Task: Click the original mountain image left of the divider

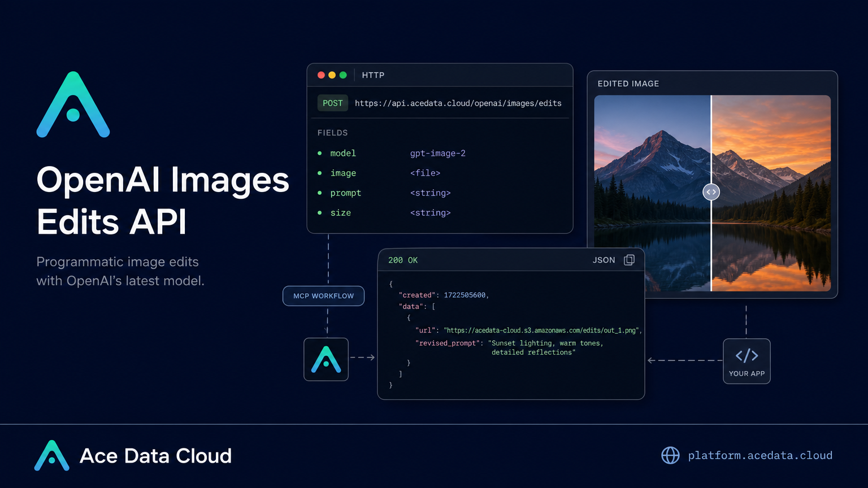Action: [652, 193]
